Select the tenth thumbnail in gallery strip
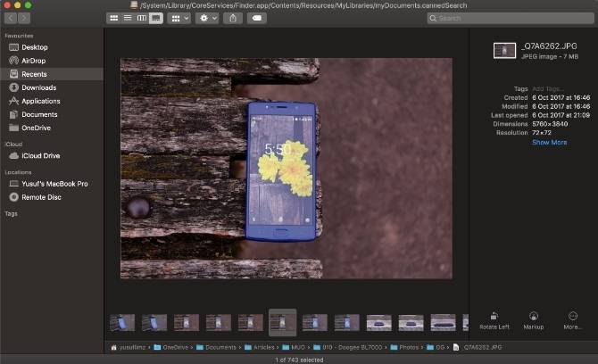This screenshot has width=598, height=364. coord(411,322)
